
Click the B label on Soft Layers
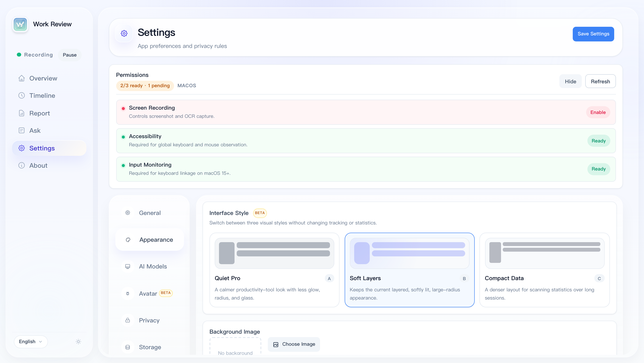[464, 279]
